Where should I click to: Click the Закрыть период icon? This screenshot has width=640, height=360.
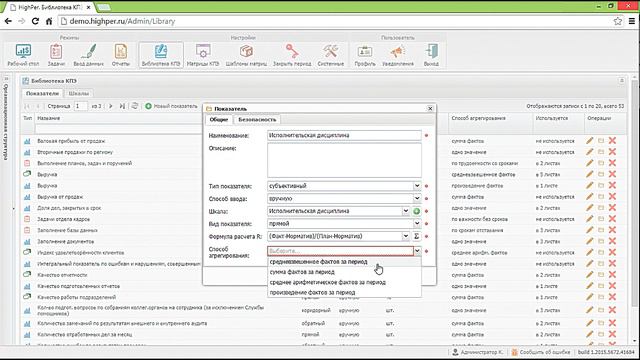click(292, 55)
